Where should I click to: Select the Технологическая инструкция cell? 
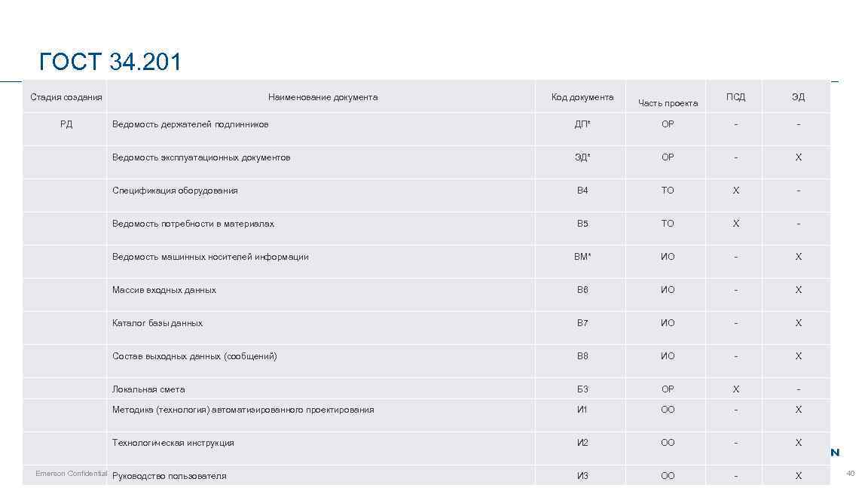[x=173, y=443]
